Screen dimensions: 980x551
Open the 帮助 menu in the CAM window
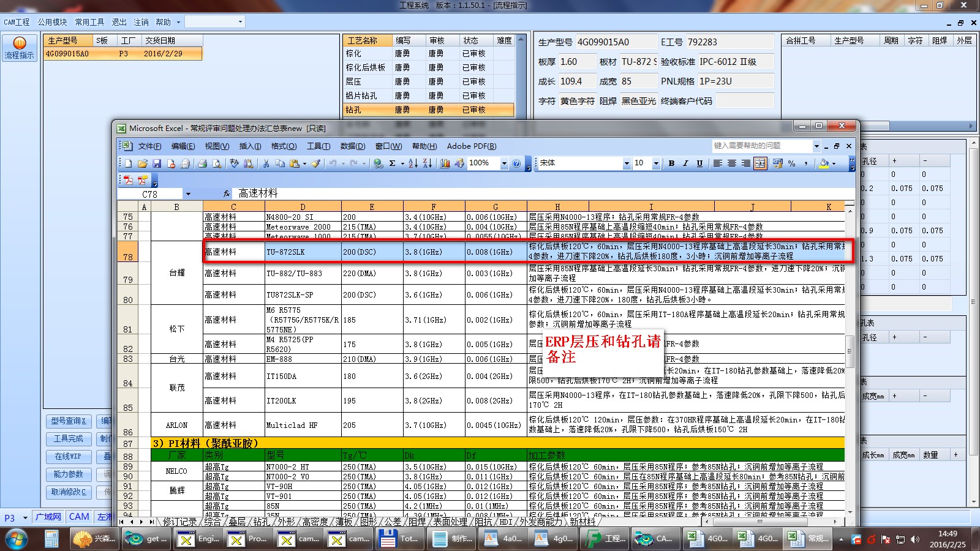coord(164,22)
